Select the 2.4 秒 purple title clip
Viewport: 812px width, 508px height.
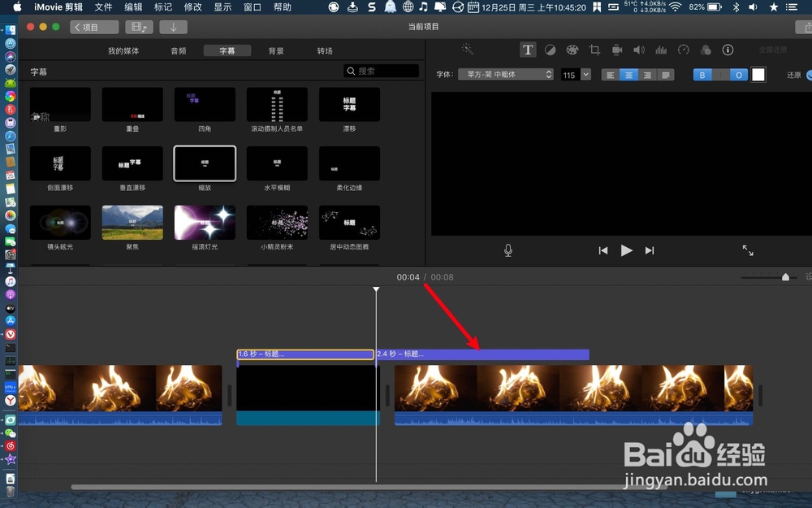point(482,354)
